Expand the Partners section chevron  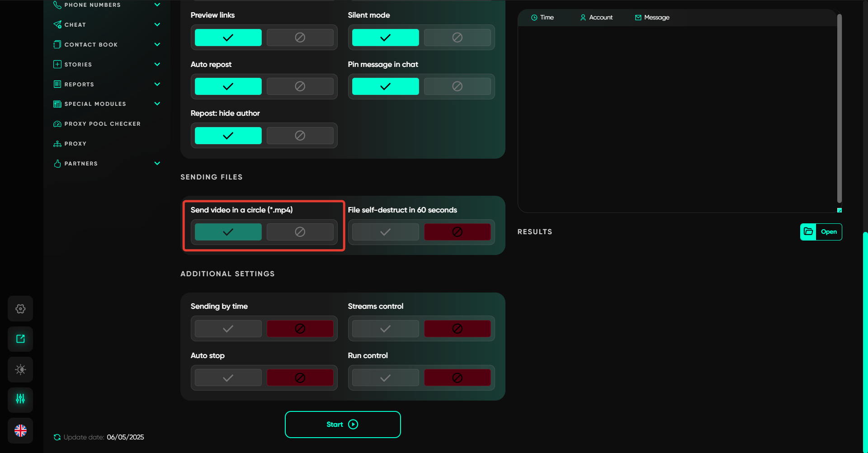(157, 163)
